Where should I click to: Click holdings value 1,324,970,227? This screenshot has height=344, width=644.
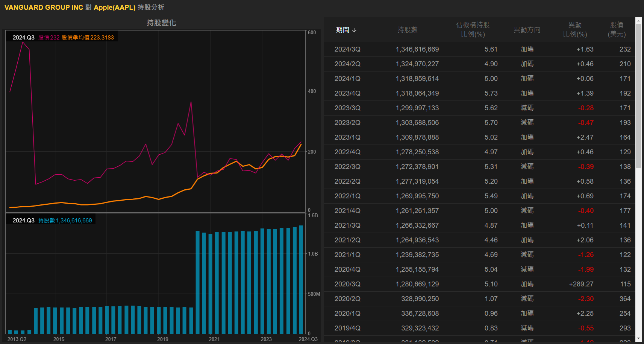[417, 64]
